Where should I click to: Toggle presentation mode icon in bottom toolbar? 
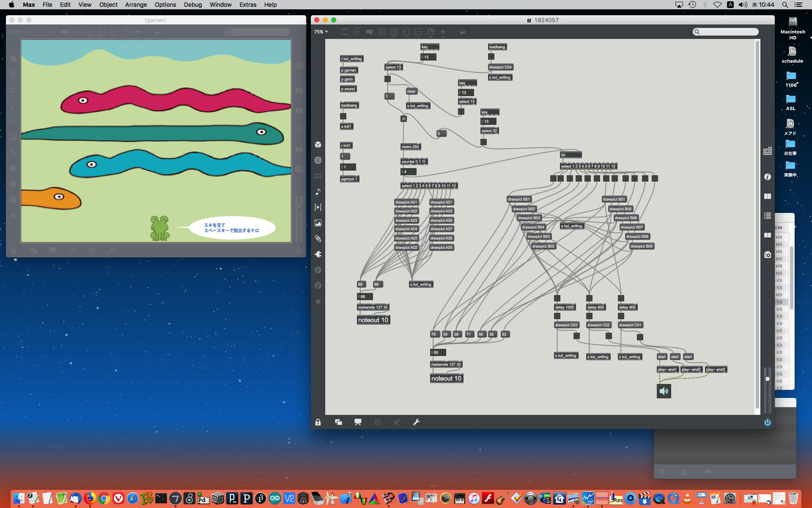(x=358, y=422)
